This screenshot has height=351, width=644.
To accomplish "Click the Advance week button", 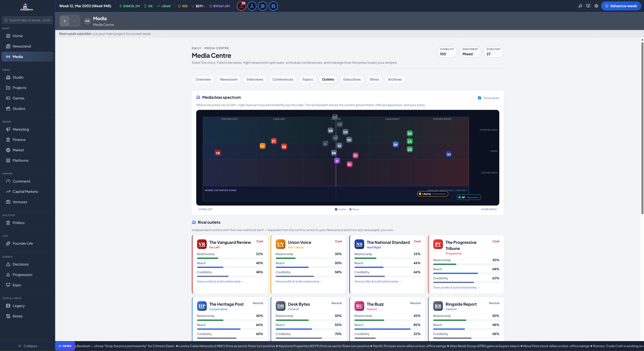I will coord(621,6).
